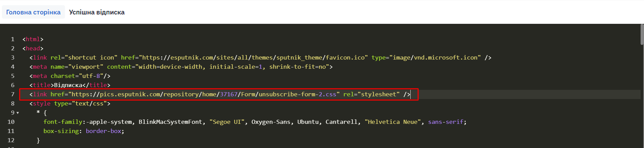
Task: Click the style type="text/css" tag
Action: (70, 103)
